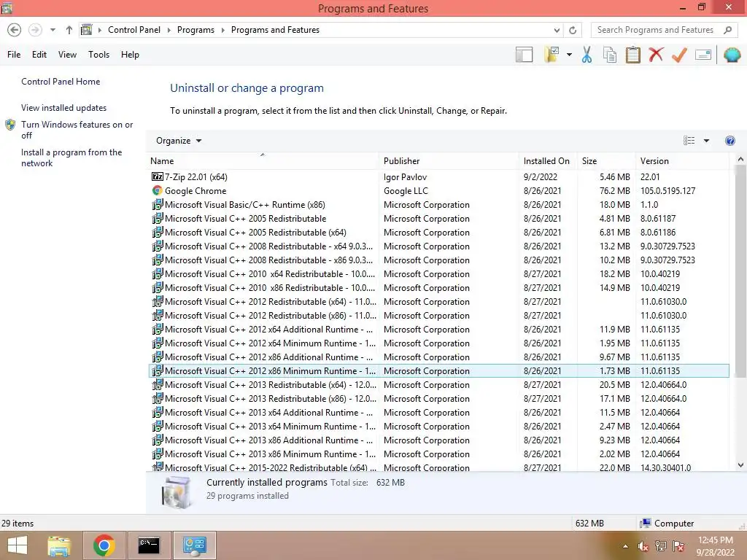Image resolution: width=747 pixels, height=560 pixels.
Task: Expand the address bar history dropdown
Action: 557,30
